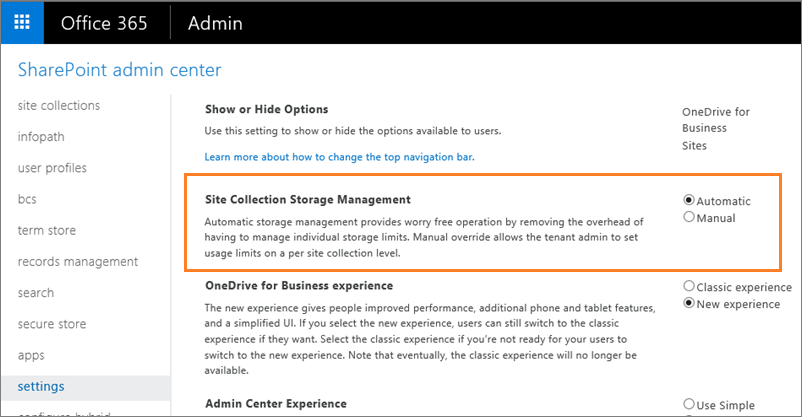This screenshot has height=417, width=802.
Task: Open user profiles navigation item
Action: tap(52, 168)
